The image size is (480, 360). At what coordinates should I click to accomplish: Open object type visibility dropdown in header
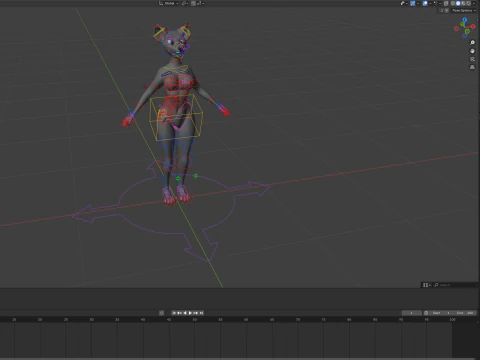pyautogui.click(x=404, y=3)
